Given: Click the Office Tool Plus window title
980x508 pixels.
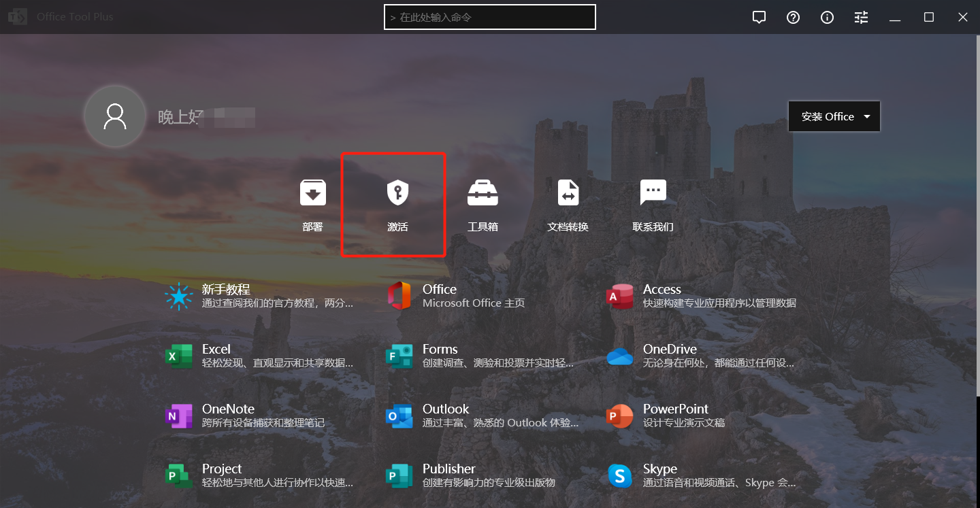Looking at the screenshot, I should pyautogui.click(x=75, y=17).
